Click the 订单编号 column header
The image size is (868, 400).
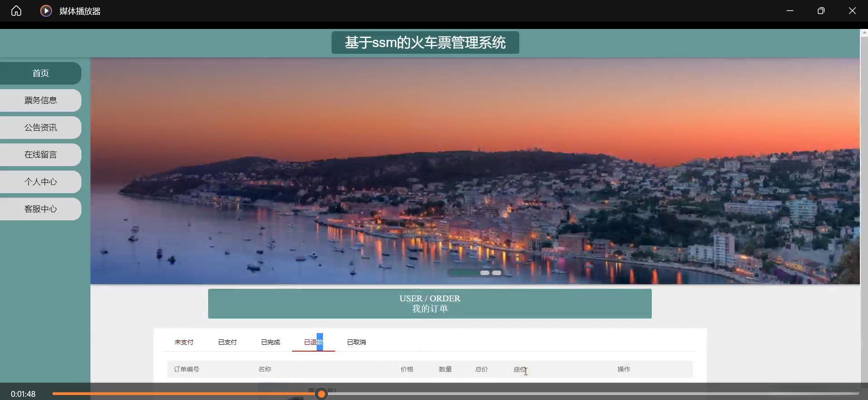coord(186,369)
